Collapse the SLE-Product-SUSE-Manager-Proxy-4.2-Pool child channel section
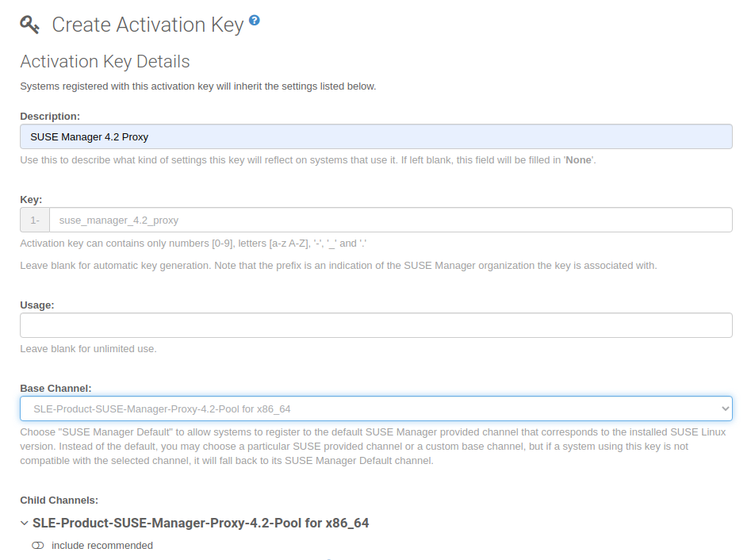This screenshot has height=560, width=751. pos(22,523)
